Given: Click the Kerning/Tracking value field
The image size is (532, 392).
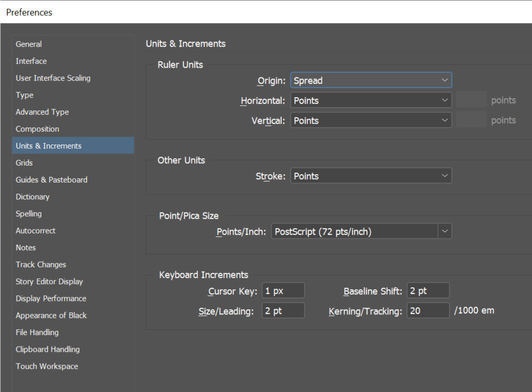Looking at the screenshot, I should pos(428,311).
